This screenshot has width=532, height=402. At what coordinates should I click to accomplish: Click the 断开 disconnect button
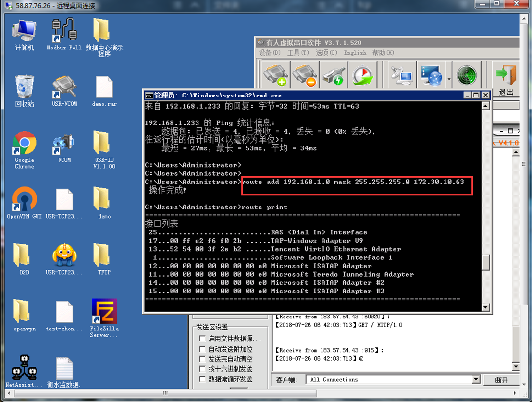click(501, 380)
